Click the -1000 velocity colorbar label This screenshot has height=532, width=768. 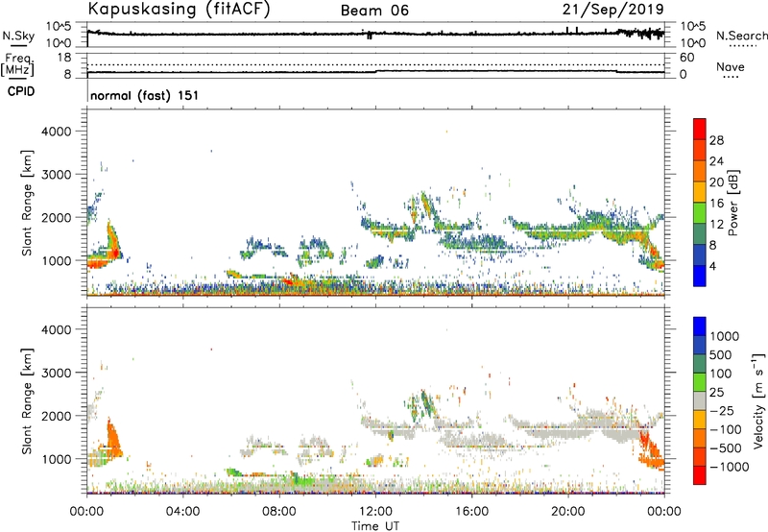click(729, 467)
